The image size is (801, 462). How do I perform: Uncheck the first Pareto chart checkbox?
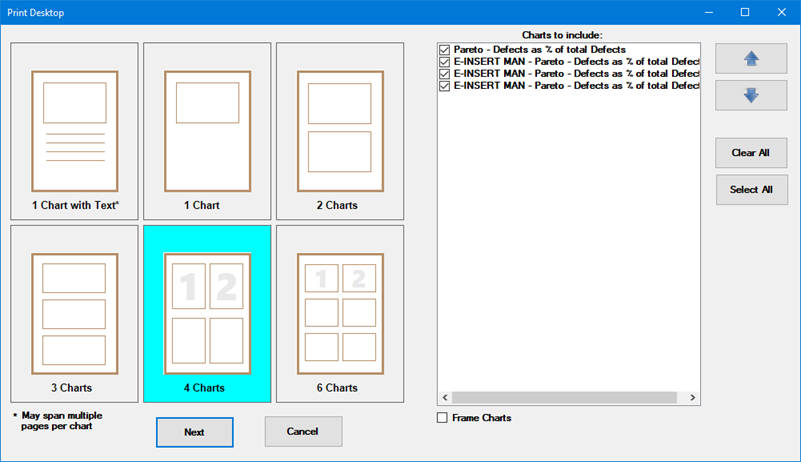445,49
